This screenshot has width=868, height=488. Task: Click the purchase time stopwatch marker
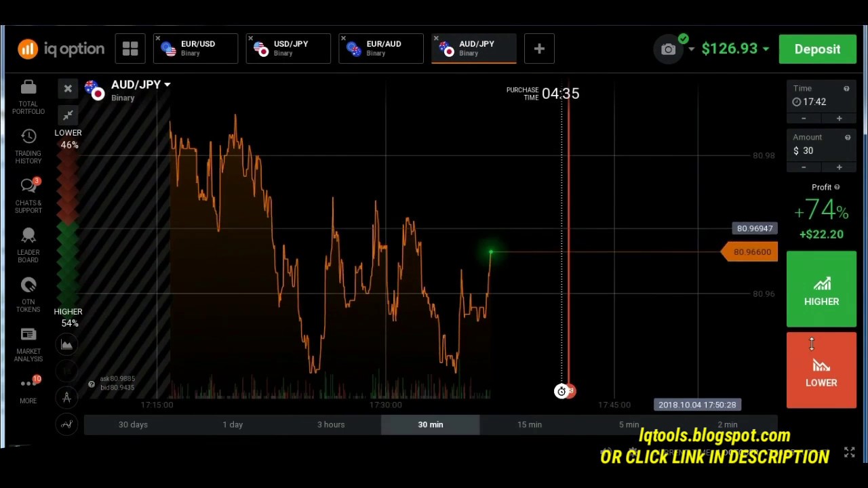coord(561,391)
